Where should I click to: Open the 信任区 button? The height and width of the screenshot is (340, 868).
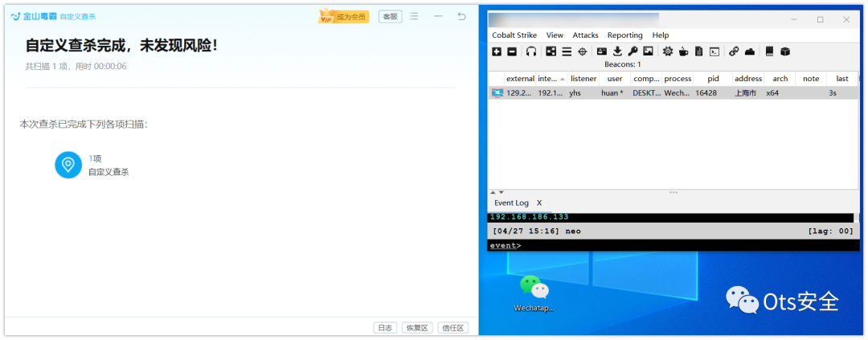[x=452, y=328]
